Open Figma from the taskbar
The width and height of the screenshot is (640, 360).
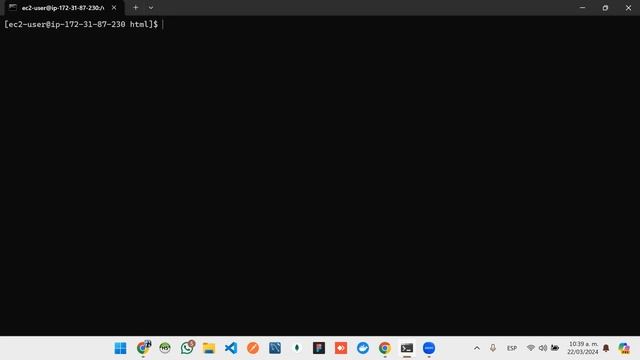pos(319,348)
